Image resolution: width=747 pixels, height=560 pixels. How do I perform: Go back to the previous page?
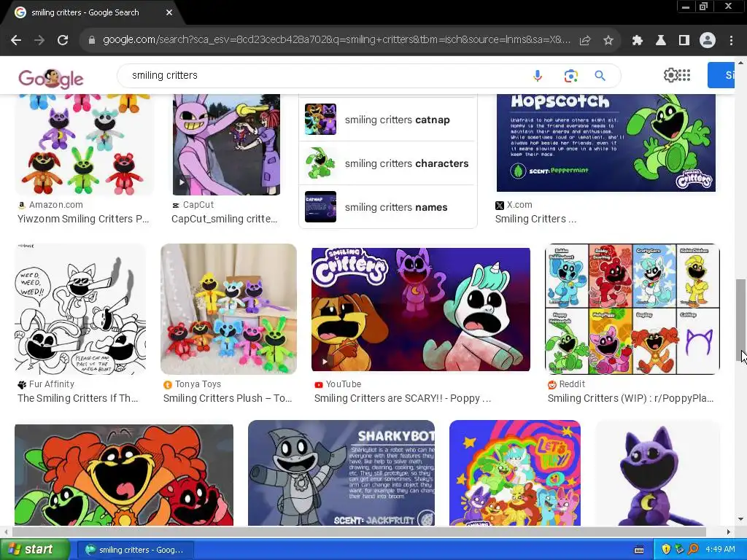(16, 40)
